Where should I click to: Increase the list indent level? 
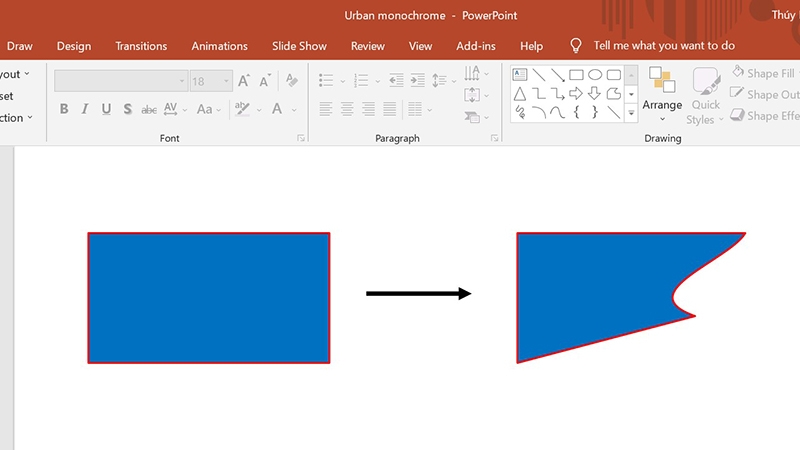pos(417,80)
